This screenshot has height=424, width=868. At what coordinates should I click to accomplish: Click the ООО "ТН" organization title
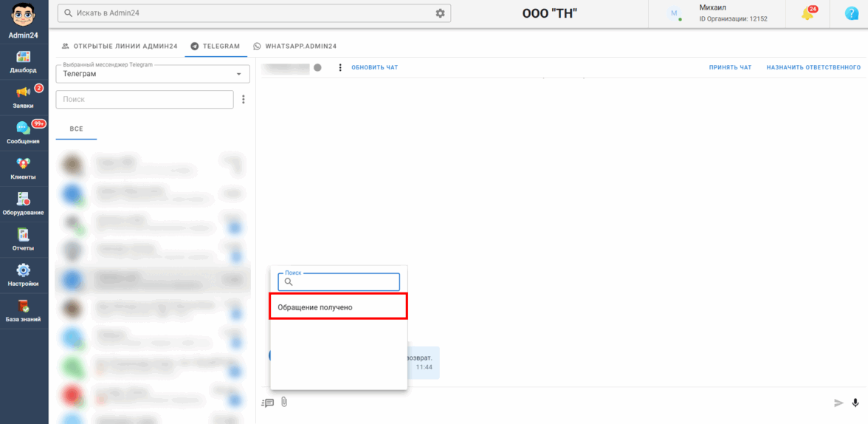coord(550,14)
